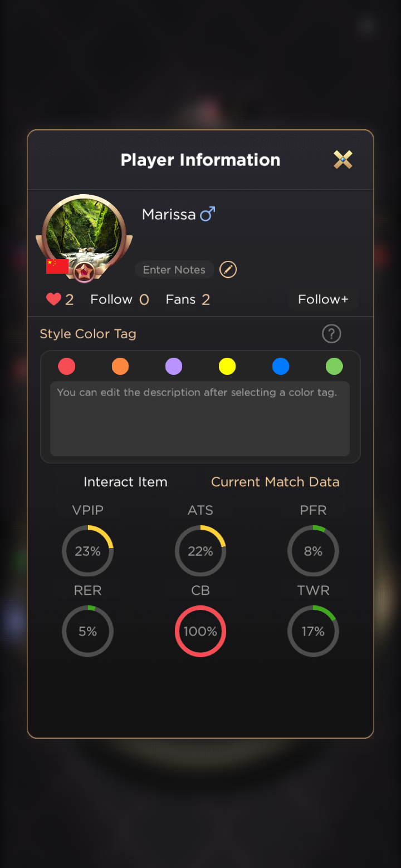
Task: Click the color tag description text box
Action: tap(200, 418)
